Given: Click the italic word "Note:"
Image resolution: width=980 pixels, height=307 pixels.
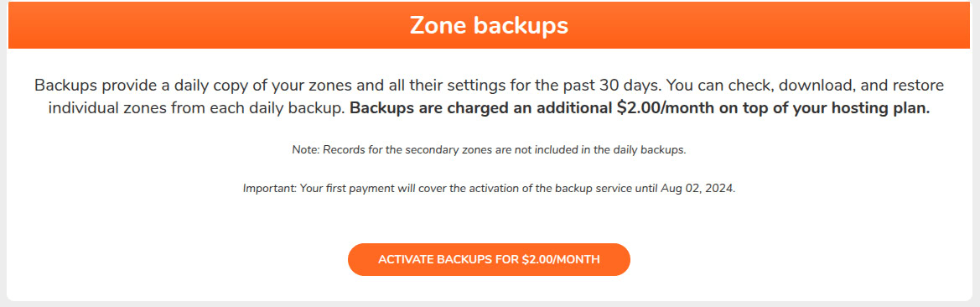Looking at the screenshot, I should 306,151.
